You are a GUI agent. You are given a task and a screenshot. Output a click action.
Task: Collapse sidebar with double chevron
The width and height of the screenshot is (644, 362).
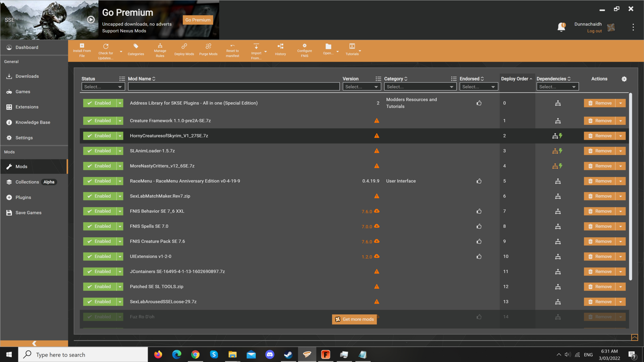34,344
